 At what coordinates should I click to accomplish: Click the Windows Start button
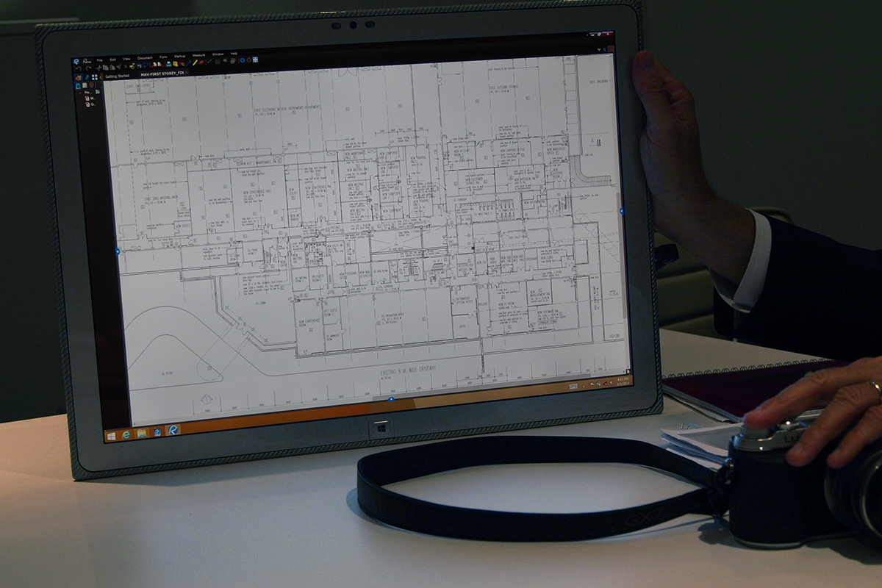[111, 436]
